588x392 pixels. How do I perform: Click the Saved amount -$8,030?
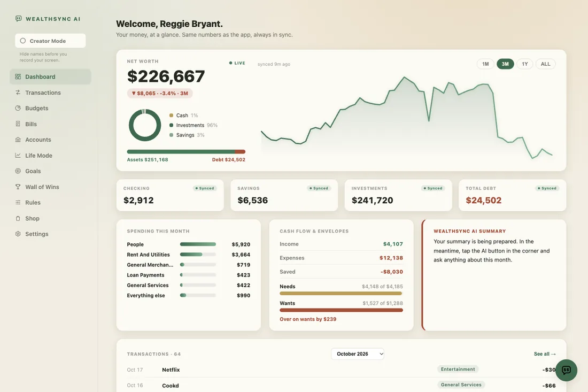[391, 272]
